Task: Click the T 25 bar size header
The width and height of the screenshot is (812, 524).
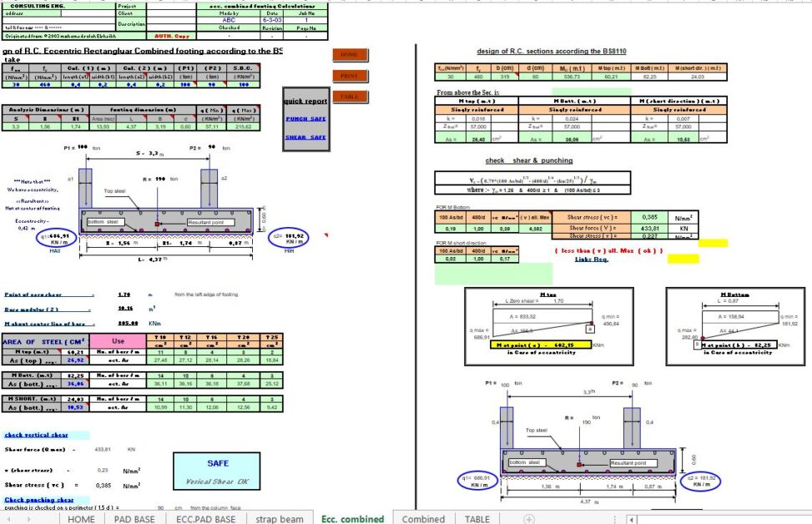Action: point(272,338)
